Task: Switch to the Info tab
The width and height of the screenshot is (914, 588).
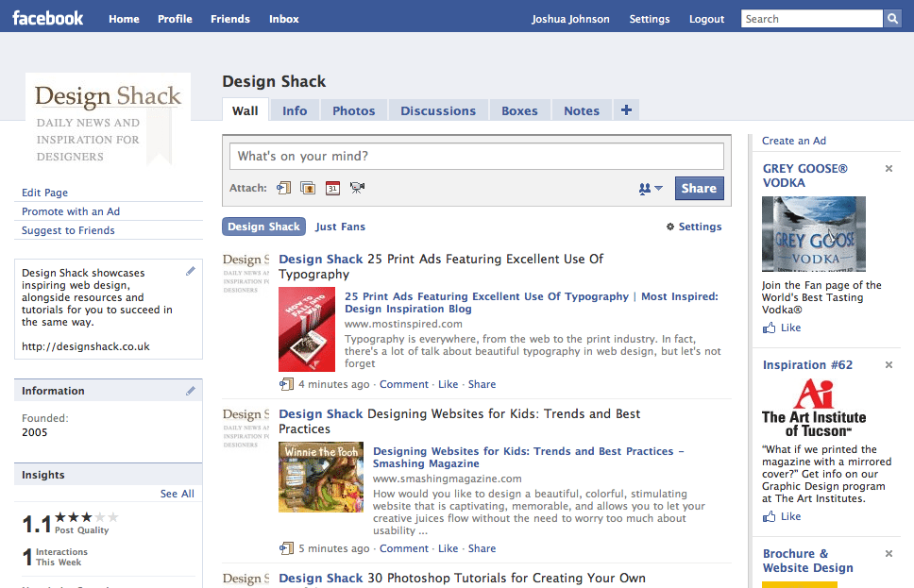Action: [x=295, y=110]
